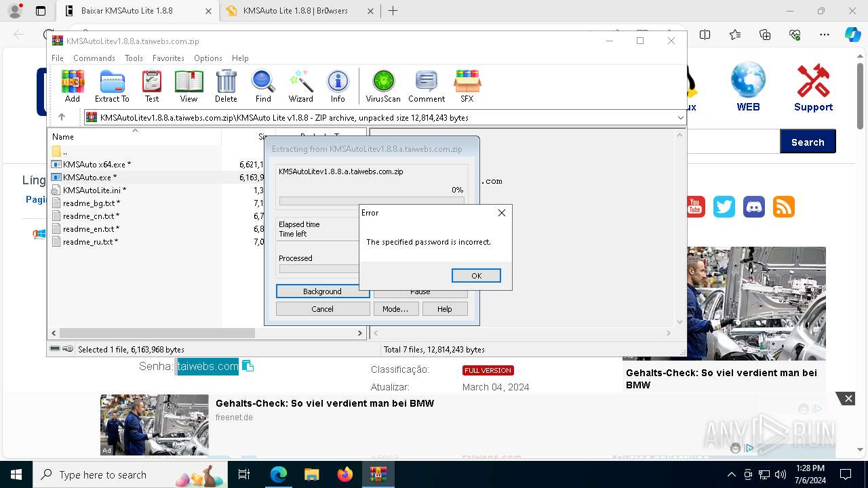868x488 pixels.
Task: Run the VirusScan icon
Action: [383, 86]
